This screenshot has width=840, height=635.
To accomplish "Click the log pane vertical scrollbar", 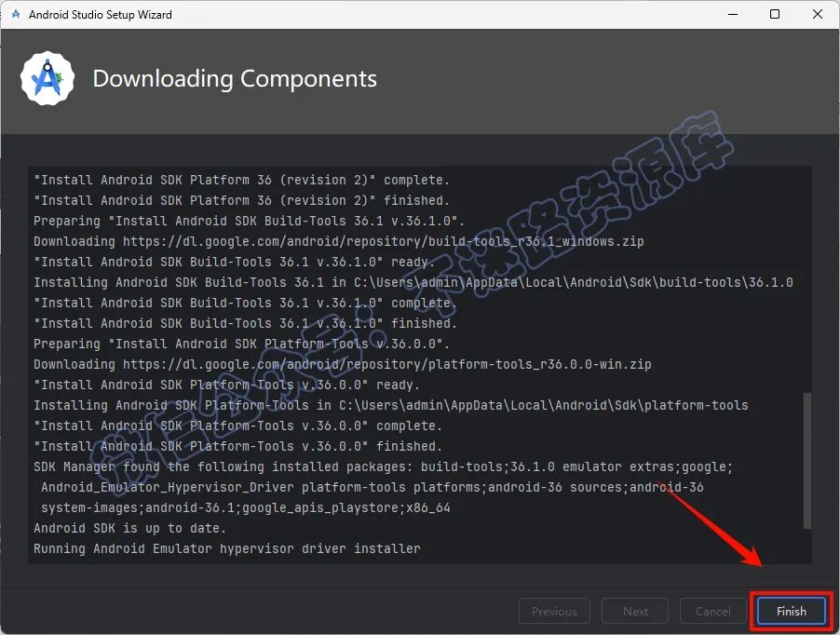I will pyautogui.click(x=806, y=461).
